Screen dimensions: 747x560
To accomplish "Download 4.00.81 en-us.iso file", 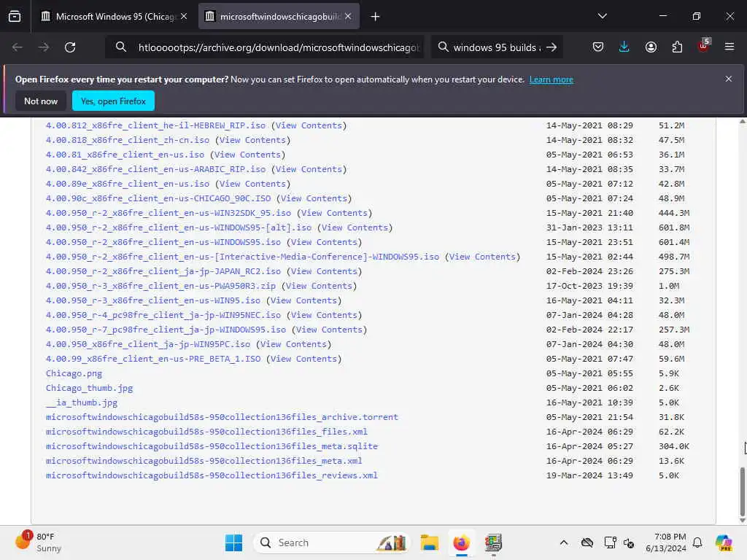I will click(125, 155).
